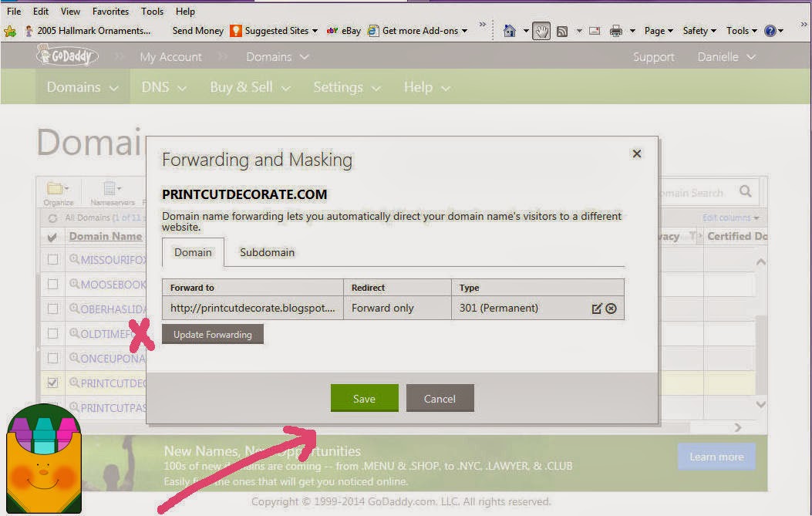Check the MISSOURIFOX domain checkbox
Image resolution: width=812 pixels, height=516 pixels.
pos(52,259)
